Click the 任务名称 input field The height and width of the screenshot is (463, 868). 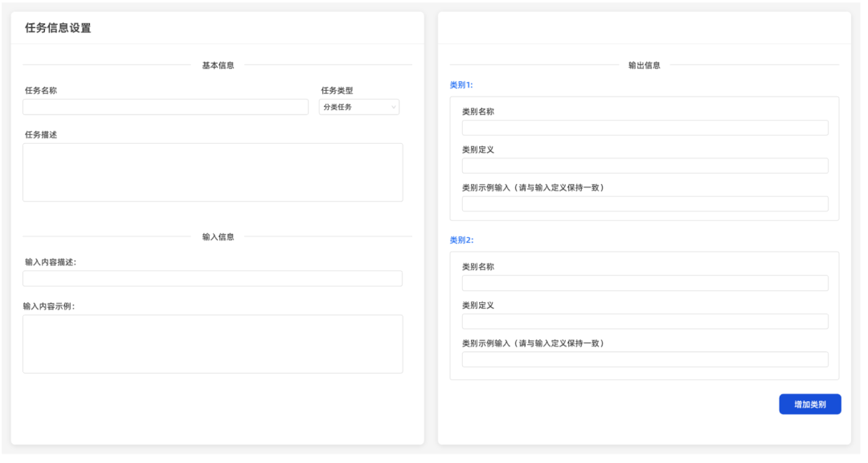click(x=165, y=106)
